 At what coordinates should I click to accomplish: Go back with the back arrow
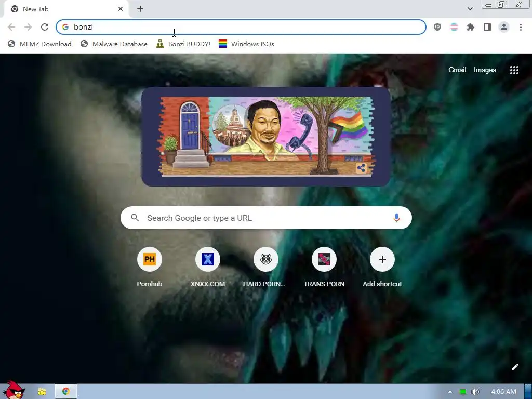tap(11, 27)
